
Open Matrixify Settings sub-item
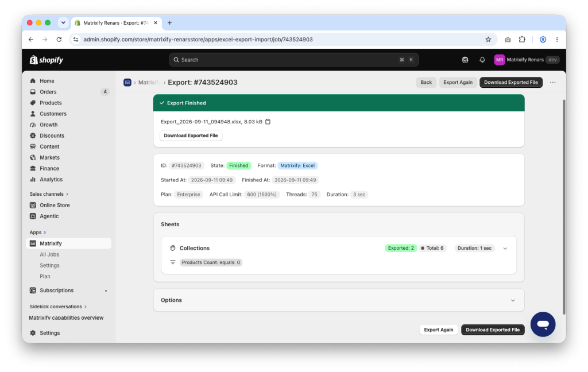(x=49, y=265)
